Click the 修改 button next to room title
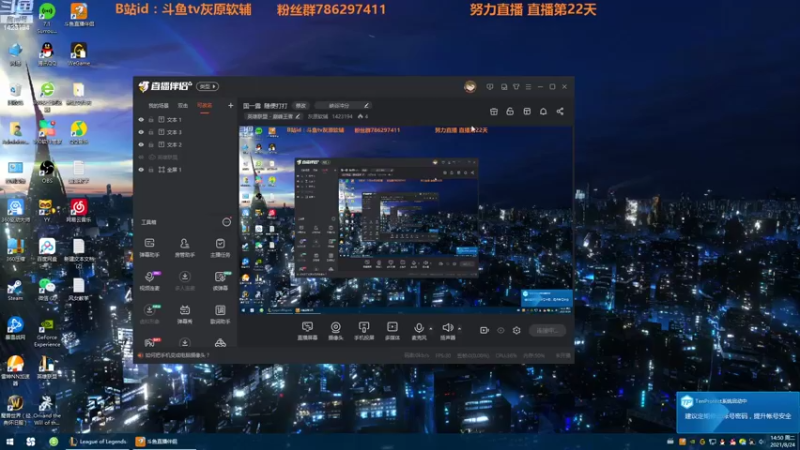This screenshot has height=450, width=800. click(x=301, y=106)
